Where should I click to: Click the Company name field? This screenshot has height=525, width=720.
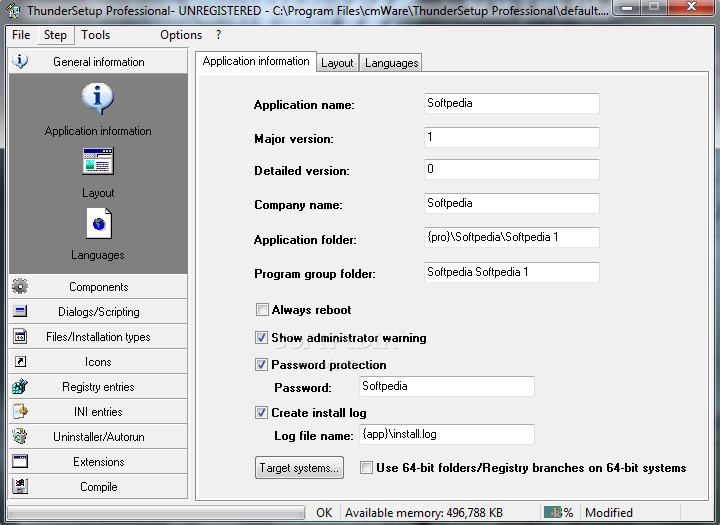512,203
